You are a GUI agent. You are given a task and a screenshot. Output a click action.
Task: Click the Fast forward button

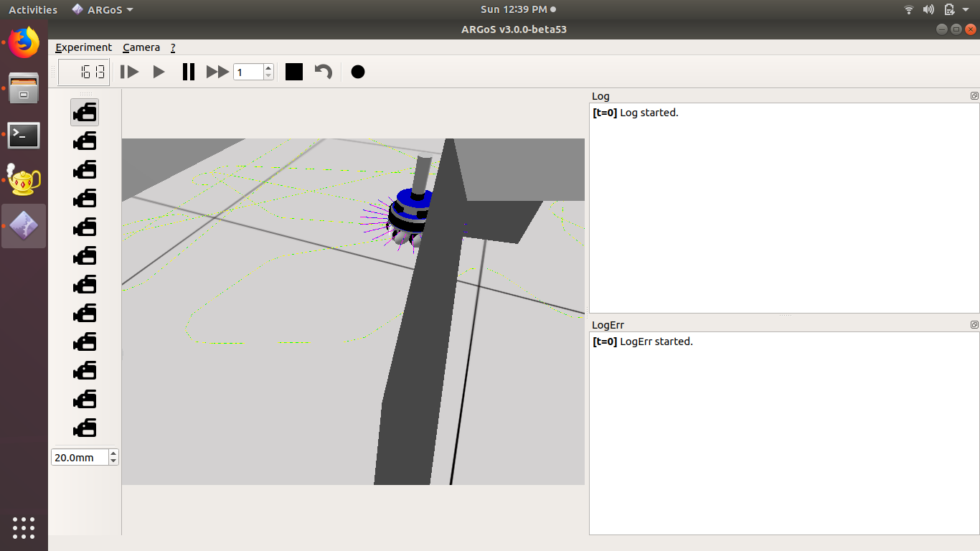217,72
